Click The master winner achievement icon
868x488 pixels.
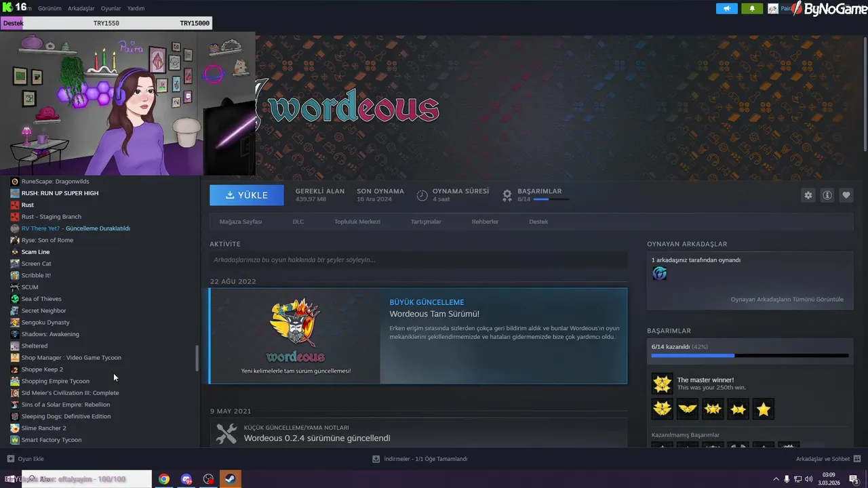[x=662, y=384]
